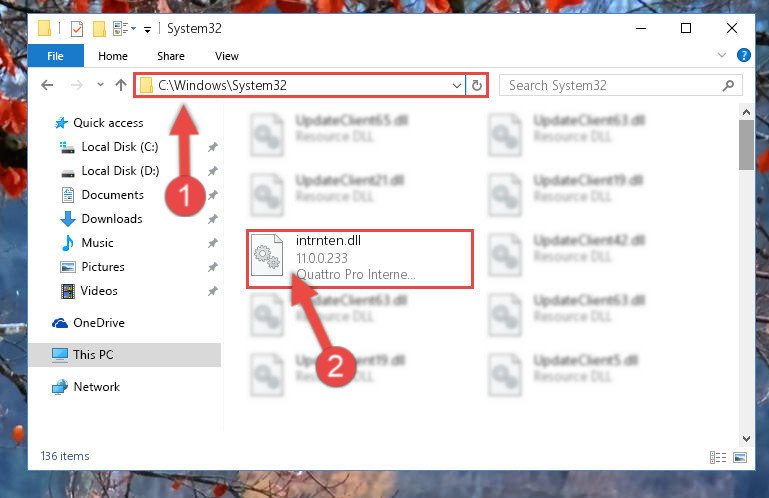Viewport: 769px width, 498px height.
Task: Go up one folder level arrow
Action: point(121,85)
